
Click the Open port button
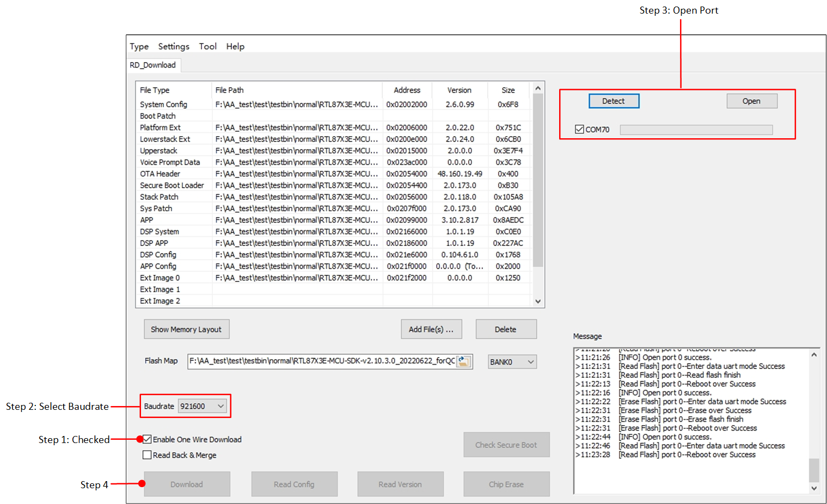click(x=752, y=101)
